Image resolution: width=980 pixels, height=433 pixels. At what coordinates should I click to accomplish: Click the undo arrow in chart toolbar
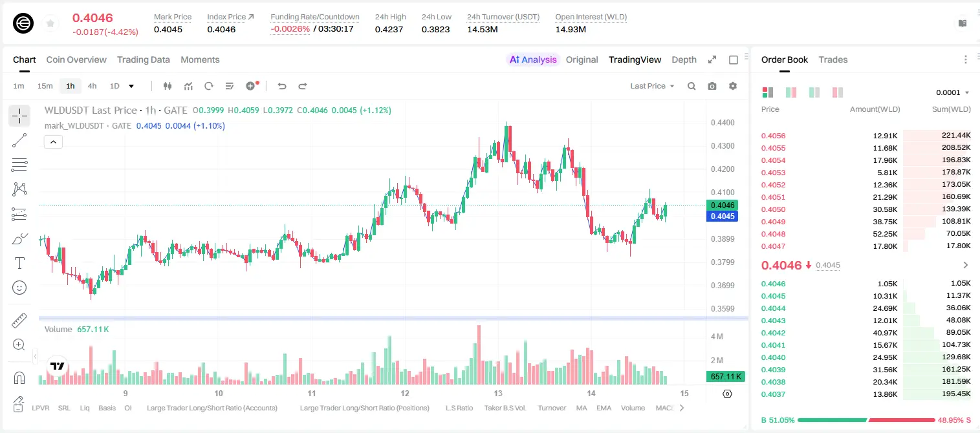[282, 86]
